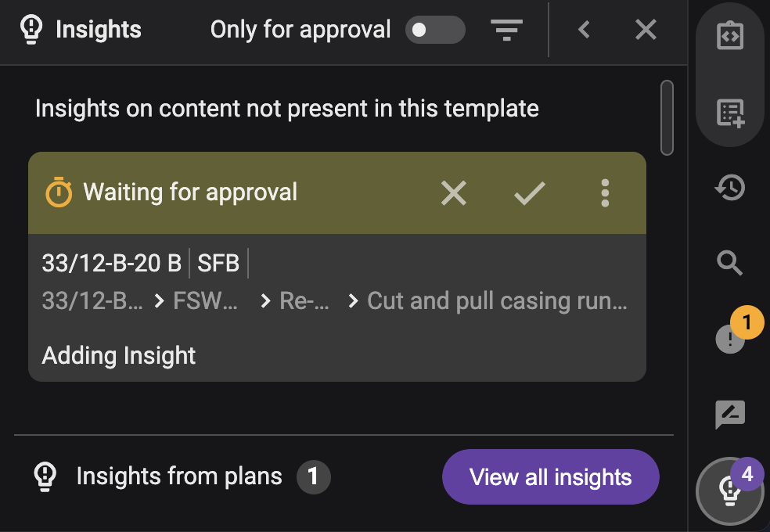Image resolution: width=770 pixels, height=532 pixels.
Task: Collapse panel with the back chevron
Action: tap(584, 31)
